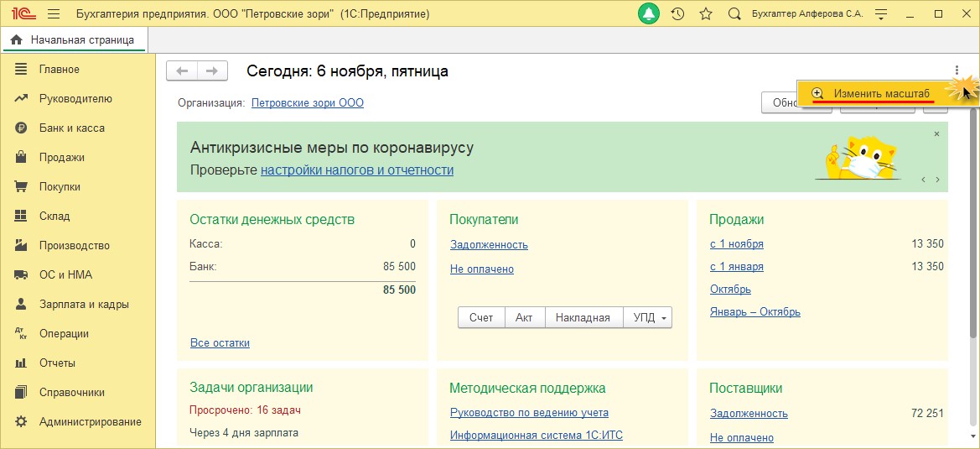Open настройки налогов и отчетности link
The height and width of the screenshot is (449, 980).
(x=357, y=170)
